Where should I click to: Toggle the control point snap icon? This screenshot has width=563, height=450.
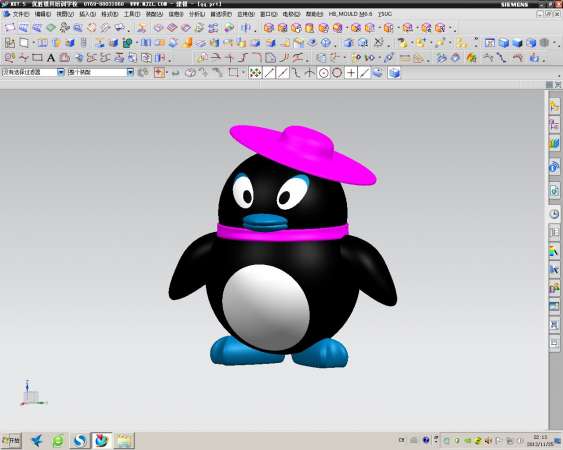click(x=296, y=73)
